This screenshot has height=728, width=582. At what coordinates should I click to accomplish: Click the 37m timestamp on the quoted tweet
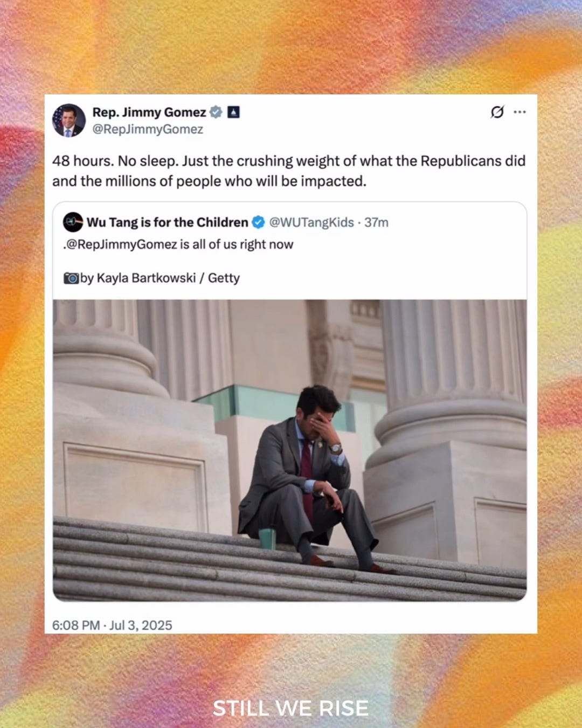[376, 222]
